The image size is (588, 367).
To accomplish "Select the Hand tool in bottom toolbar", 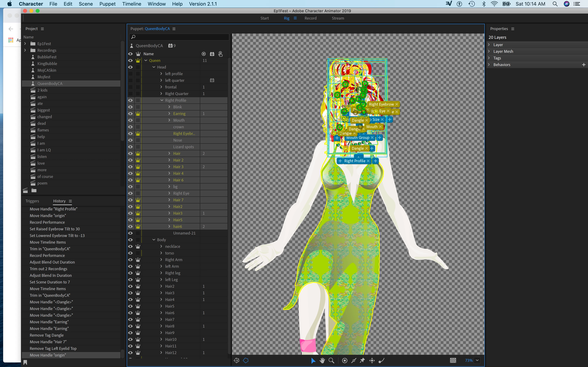I will (322, 360).
